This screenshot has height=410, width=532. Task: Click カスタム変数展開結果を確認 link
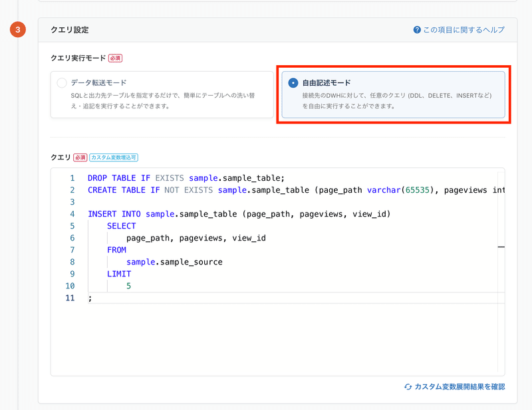pyautogui.click(x=460, y=387)
